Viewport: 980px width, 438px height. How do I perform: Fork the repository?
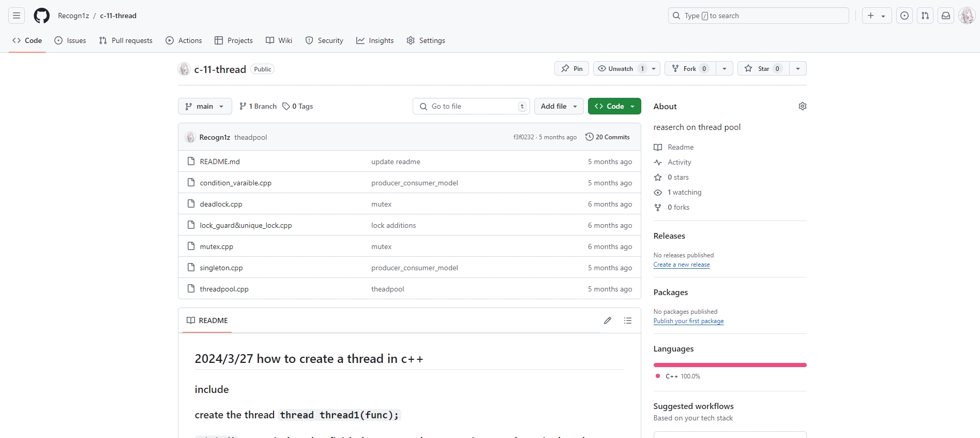point(690,68)
